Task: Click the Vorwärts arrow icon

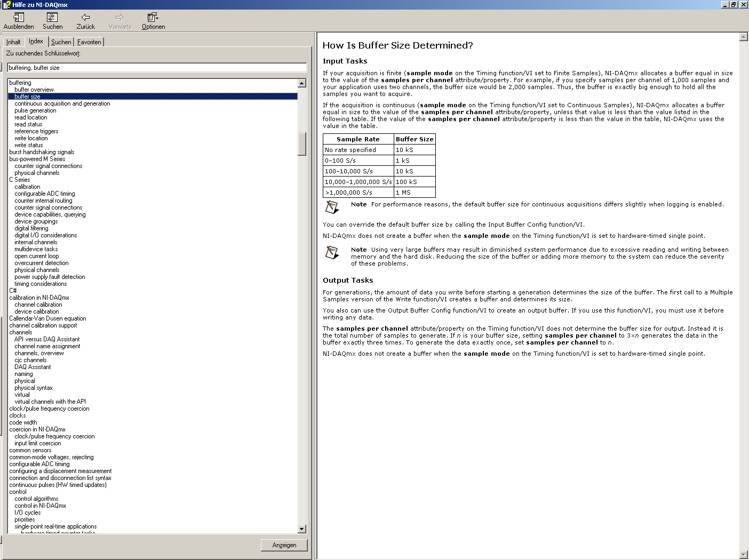Action: tap(119, 17)
